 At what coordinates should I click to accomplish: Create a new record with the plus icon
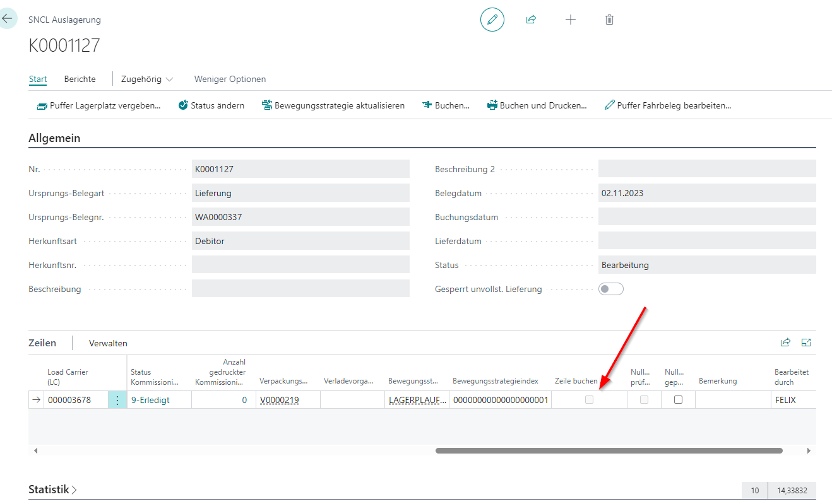571,19
